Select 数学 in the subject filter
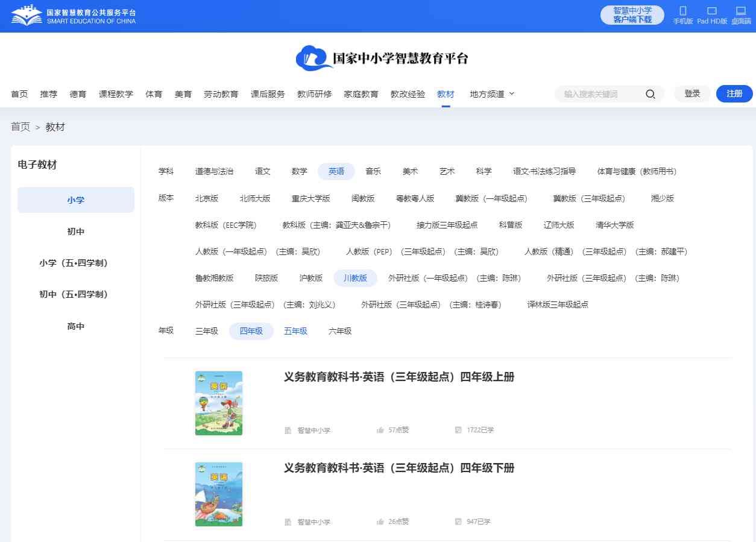Screen dimensions: 756x542 (x=300, y=171)
